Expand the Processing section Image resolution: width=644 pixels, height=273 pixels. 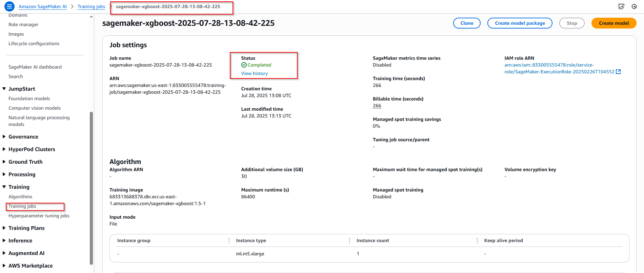pyautogui.click(x=4, y=174)
